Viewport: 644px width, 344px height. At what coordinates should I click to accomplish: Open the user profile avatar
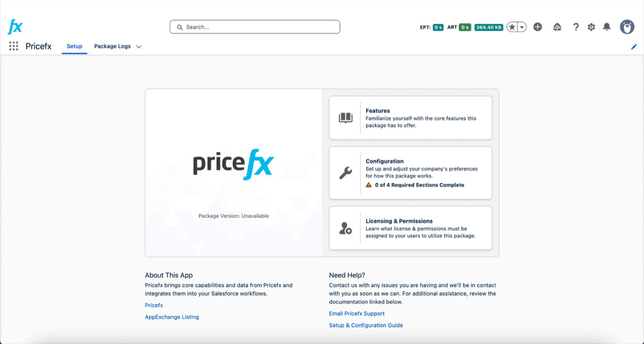tap(627, 27)
